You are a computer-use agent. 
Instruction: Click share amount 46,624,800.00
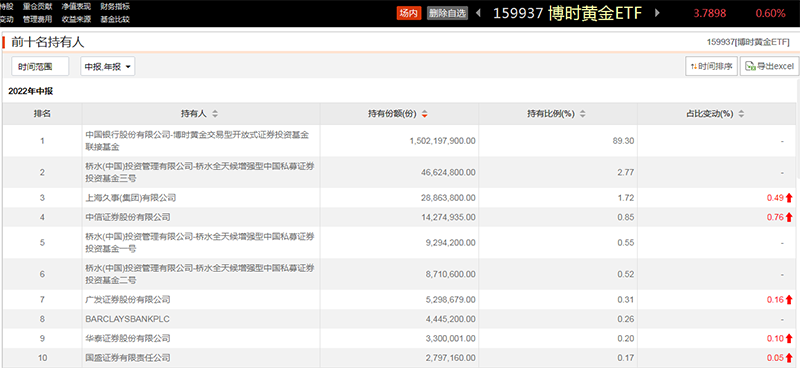pyautogui.click(x=447, y=172)
